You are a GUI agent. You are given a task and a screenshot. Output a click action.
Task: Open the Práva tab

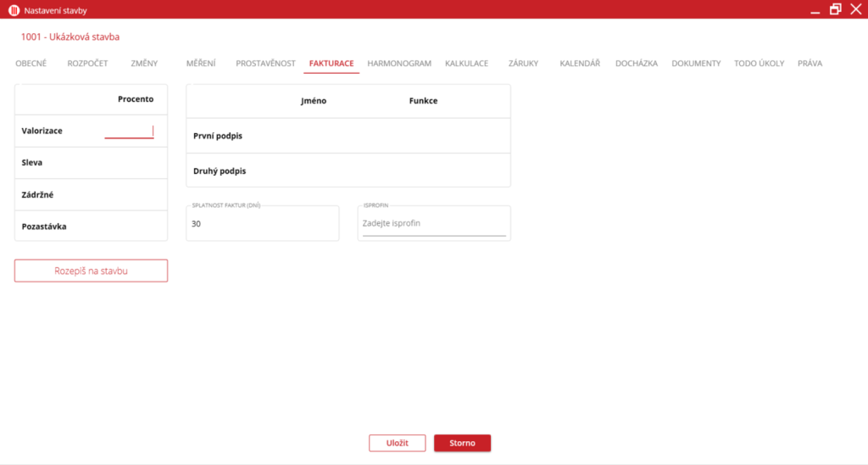tap(810, 64)
